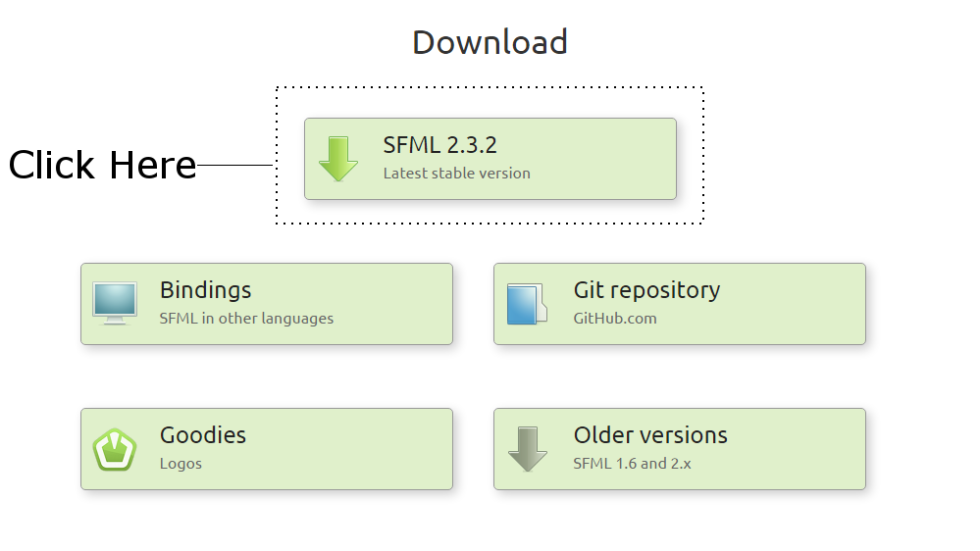The image size is (980, 551).
Task: Click the Click Here annotation text
Action: tap(102, 165)
